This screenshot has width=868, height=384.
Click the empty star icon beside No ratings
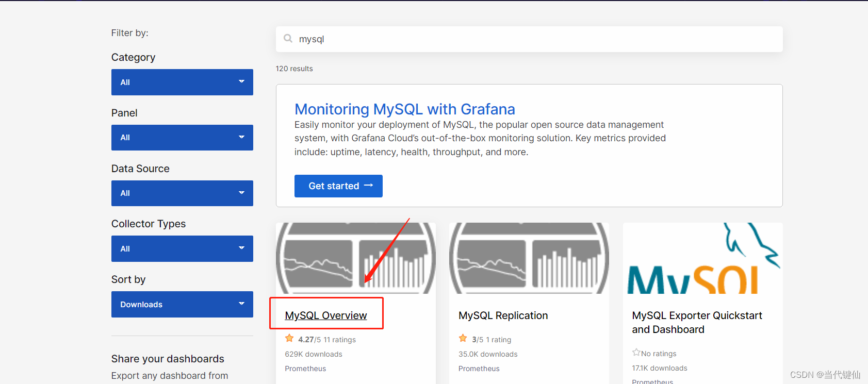click(x=636, y=353)
